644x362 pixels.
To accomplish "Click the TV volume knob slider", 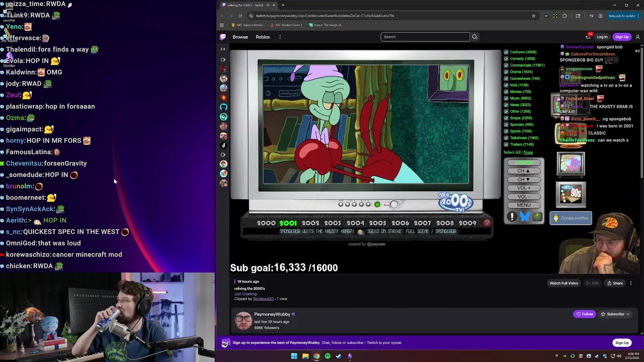I will tap(394, 204).
